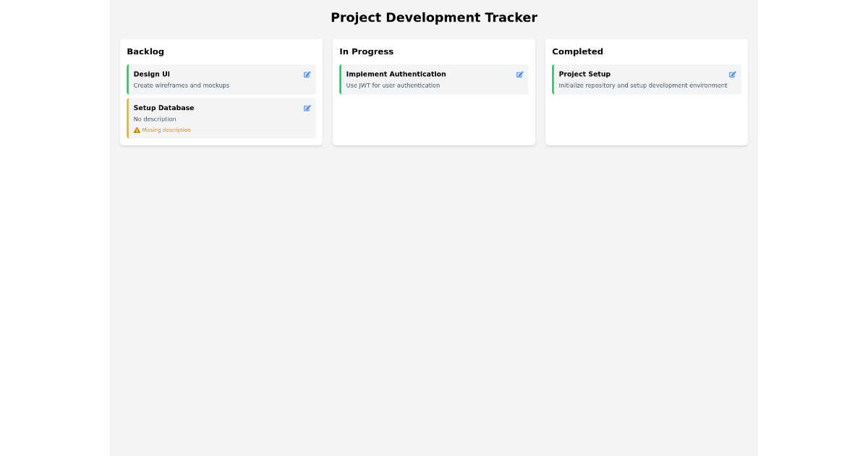The image size is (868, 456).
Task: Click the orange alert icon in Backlog column
Action: [136, 130]
